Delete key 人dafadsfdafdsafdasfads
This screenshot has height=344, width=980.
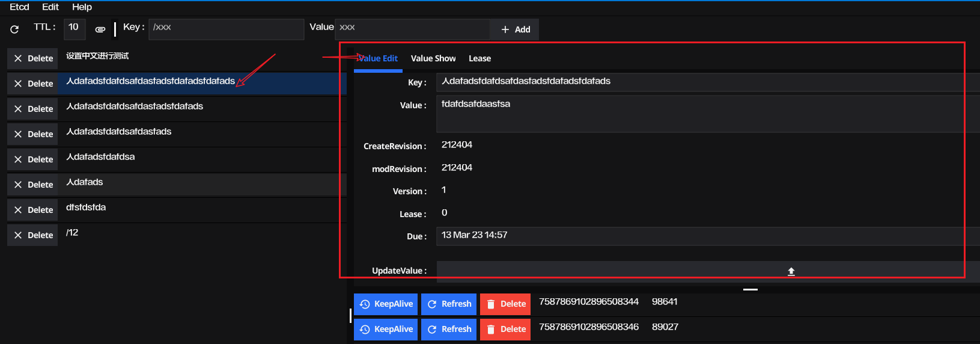(x=32, y=134)
